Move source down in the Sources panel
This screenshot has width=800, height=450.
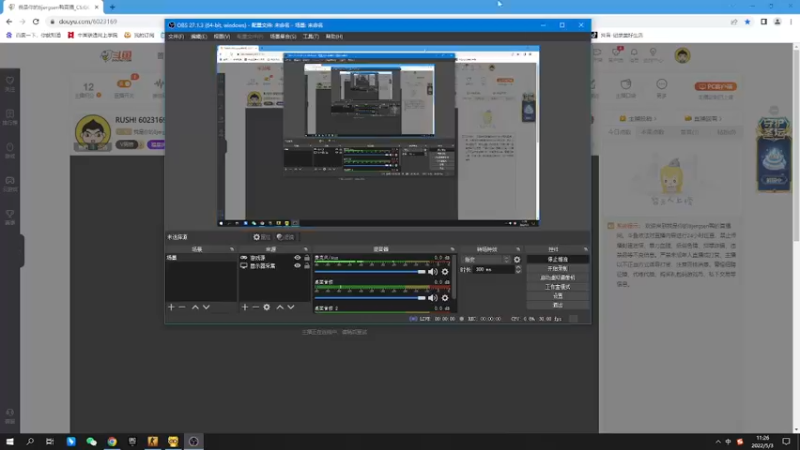point(291,307)
